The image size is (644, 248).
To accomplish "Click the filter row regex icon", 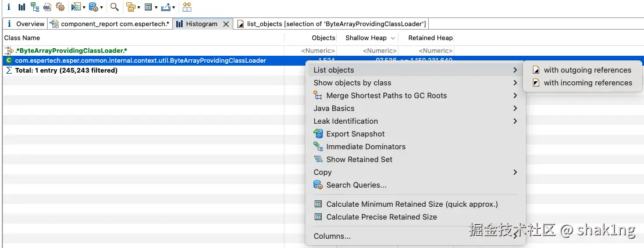I will 9,51.
